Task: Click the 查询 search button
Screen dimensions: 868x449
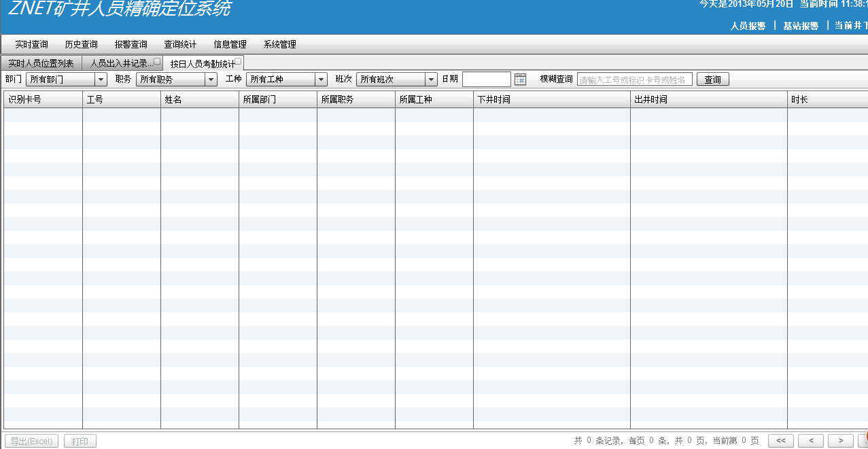Action: tap(712, 80)
